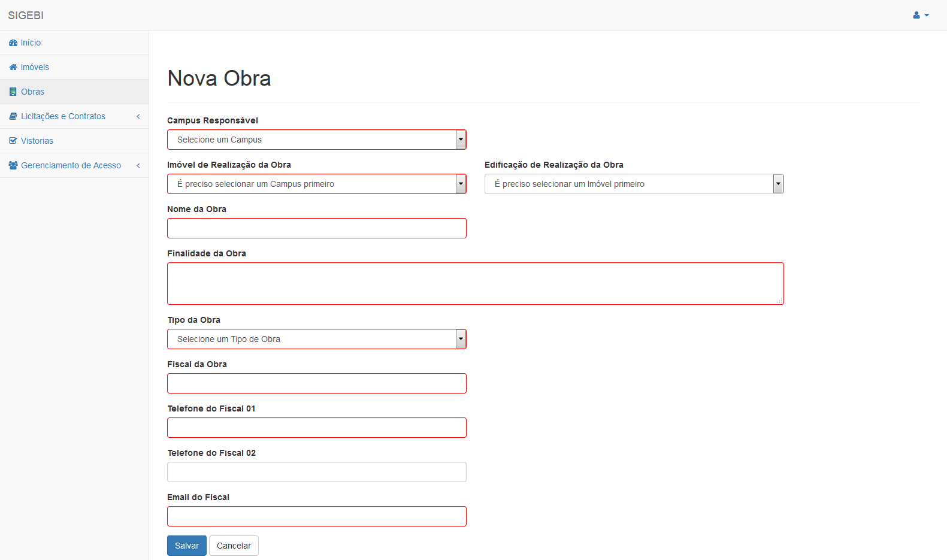Click the Obras building icon
947x560 pixels.
click(13, 92)
